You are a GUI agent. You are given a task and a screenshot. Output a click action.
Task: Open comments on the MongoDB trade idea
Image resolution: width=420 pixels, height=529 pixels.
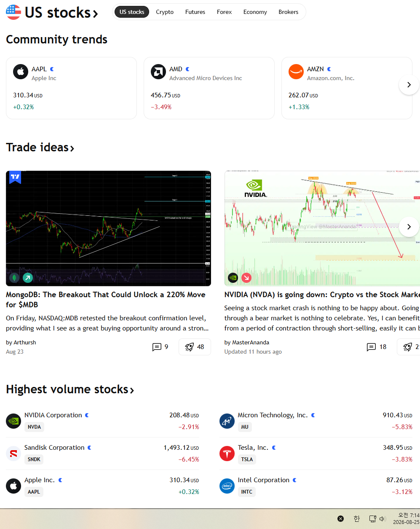coord(160,347)
